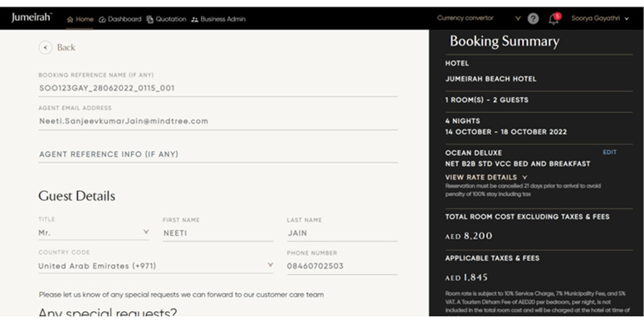Open the Soorya Gayathri user menu
The width and height of the screenshot is (644, 323).
coord(600,18)
